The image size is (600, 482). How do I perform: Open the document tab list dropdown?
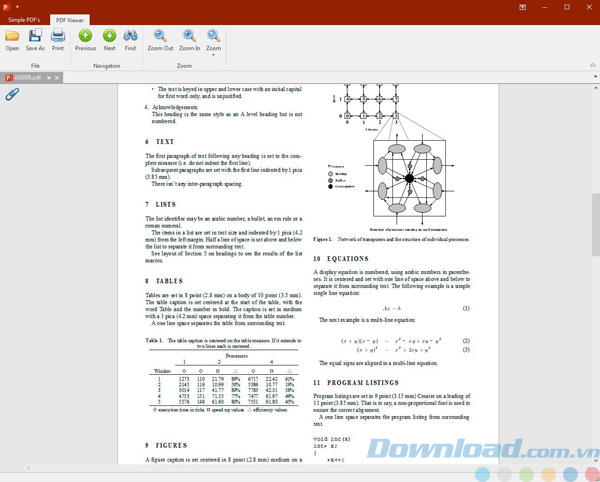click(595, 77)
